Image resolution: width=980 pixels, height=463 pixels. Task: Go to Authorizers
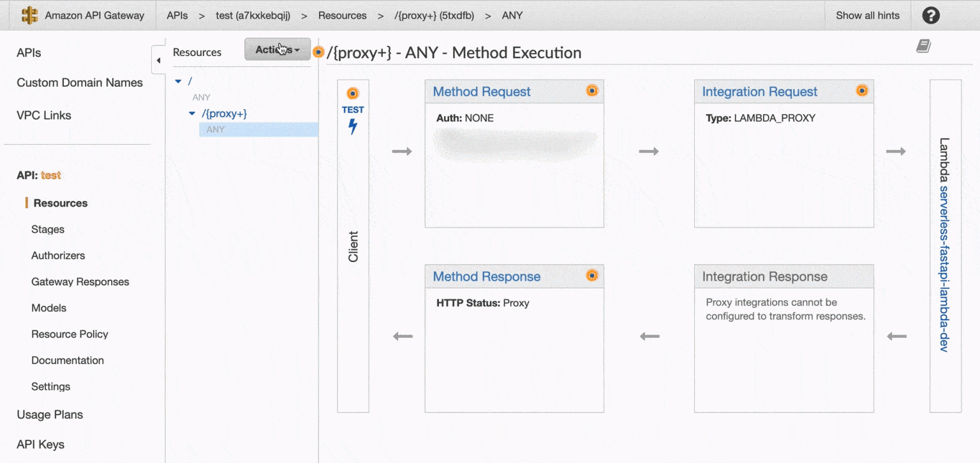(x=58, y=256)
